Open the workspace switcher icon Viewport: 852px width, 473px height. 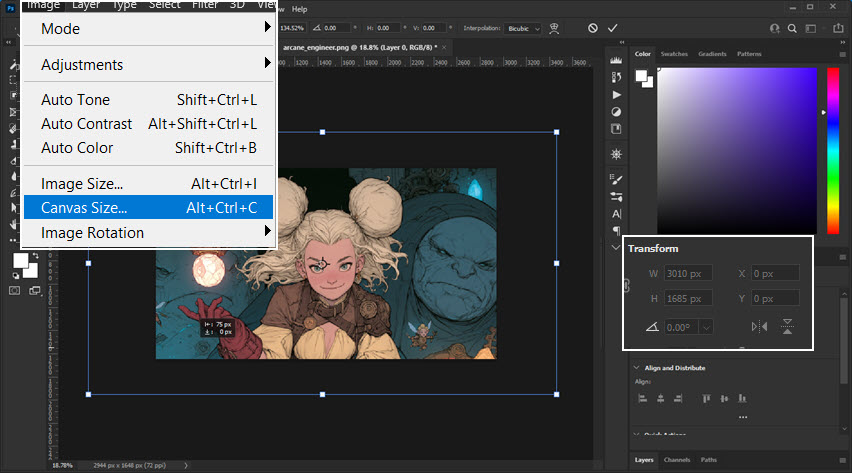pyautogui.click(x=811, y=29)
